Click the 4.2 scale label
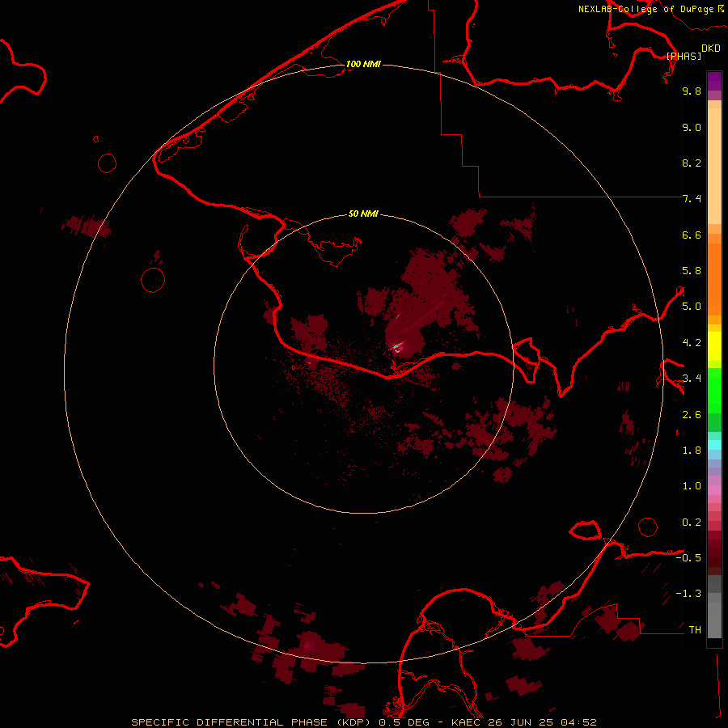The height and width of the screenshot is (728, 728). 692,343
